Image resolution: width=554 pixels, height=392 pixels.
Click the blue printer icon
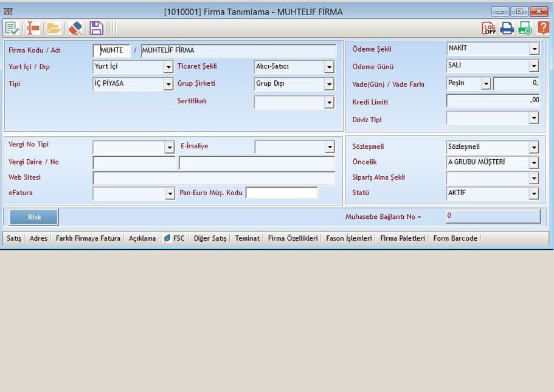click(507, 28)
